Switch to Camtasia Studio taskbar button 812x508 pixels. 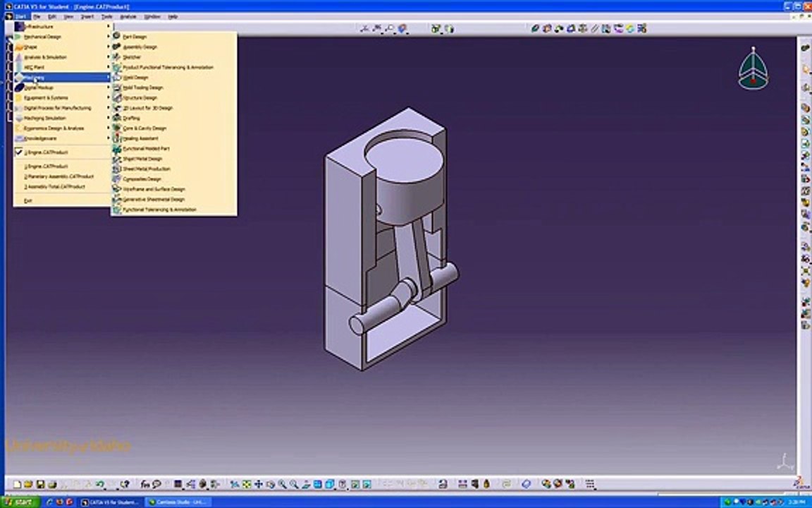click(177, 502)
